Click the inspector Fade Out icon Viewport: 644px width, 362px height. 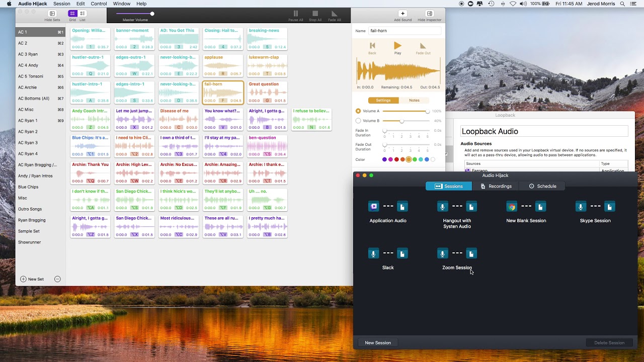pyautogui.click(x=423, y=46)
